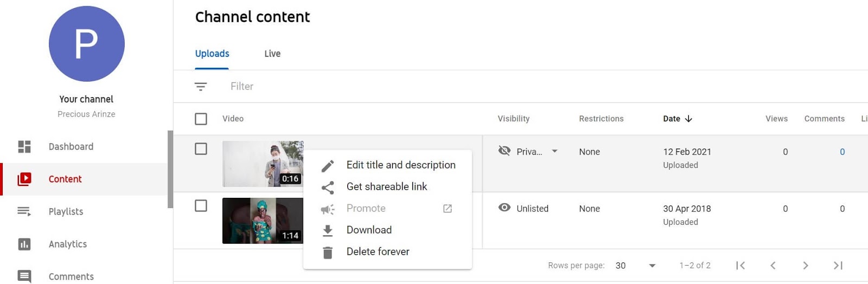868x284 pixels.
Task: Select Delete forever from the menu
Action: [378, 252]
